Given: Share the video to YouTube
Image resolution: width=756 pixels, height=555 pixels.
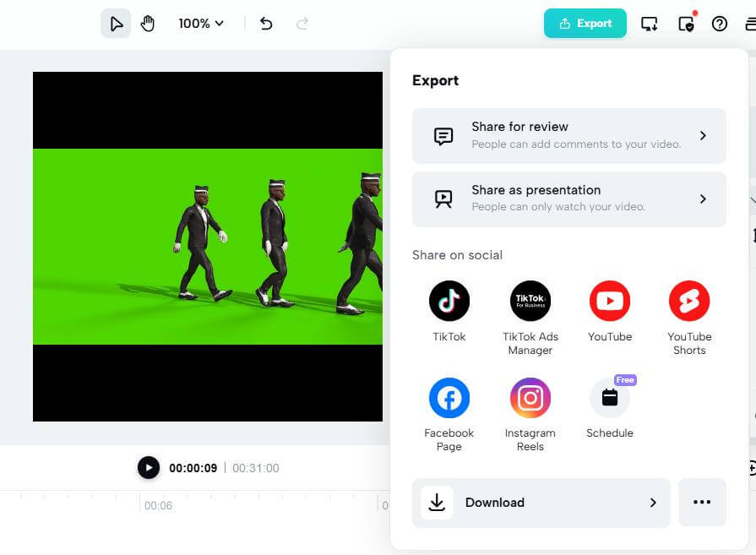Looking at the screenshot, I should 609,301.
